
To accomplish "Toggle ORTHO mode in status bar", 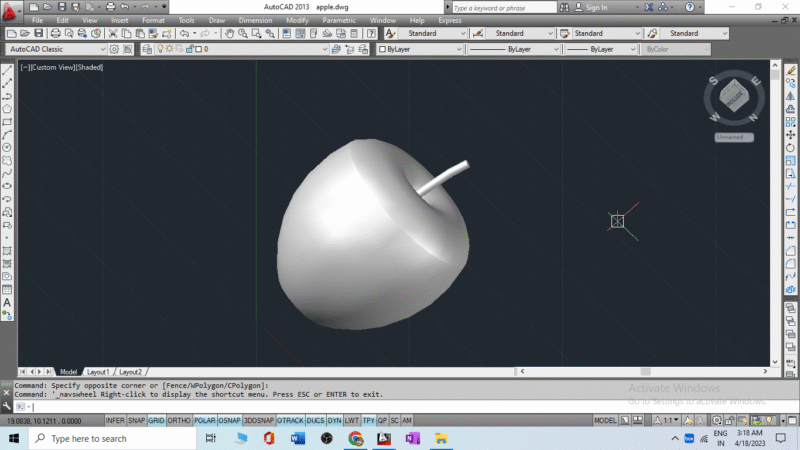I will [x=179, y=420].
